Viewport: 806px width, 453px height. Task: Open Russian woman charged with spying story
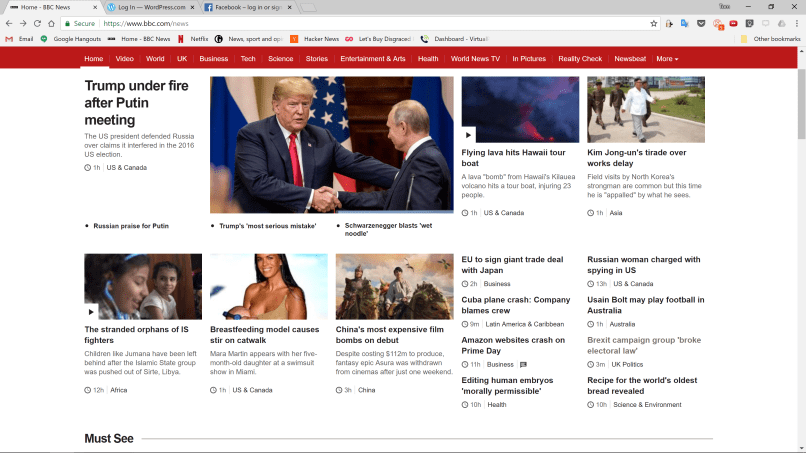(x=644, y=265)
